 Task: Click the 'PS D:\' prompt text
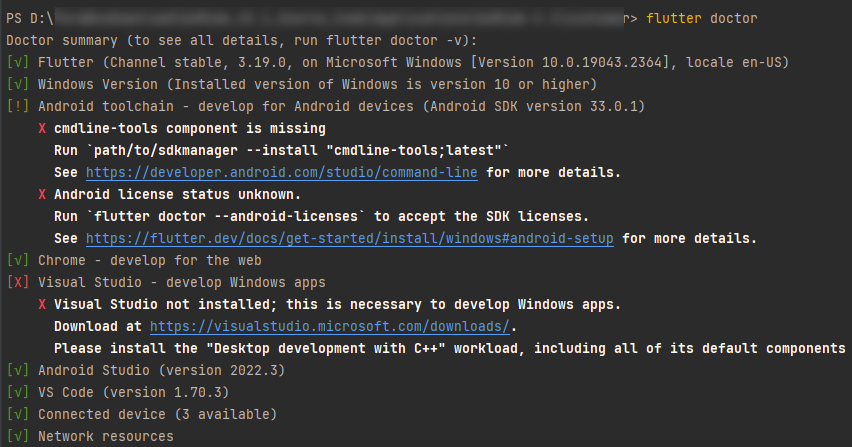(x=30, y=18)
